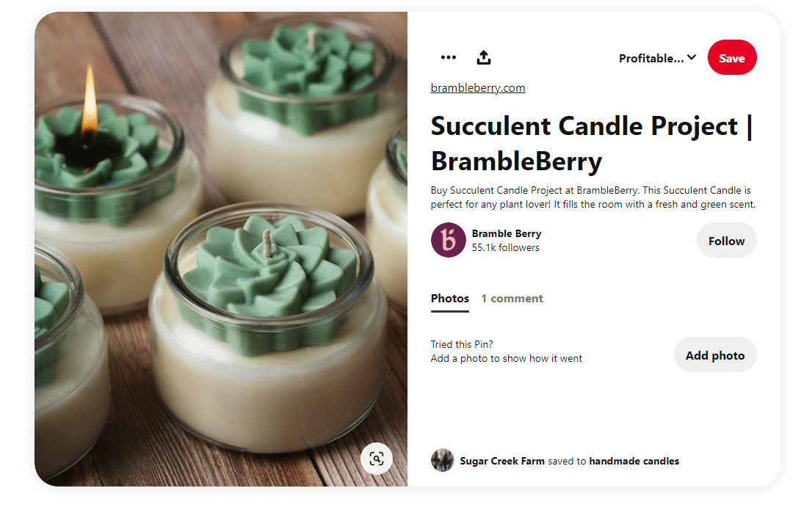Open Bramble Berry profile avatar

click(x=448, y=240)
